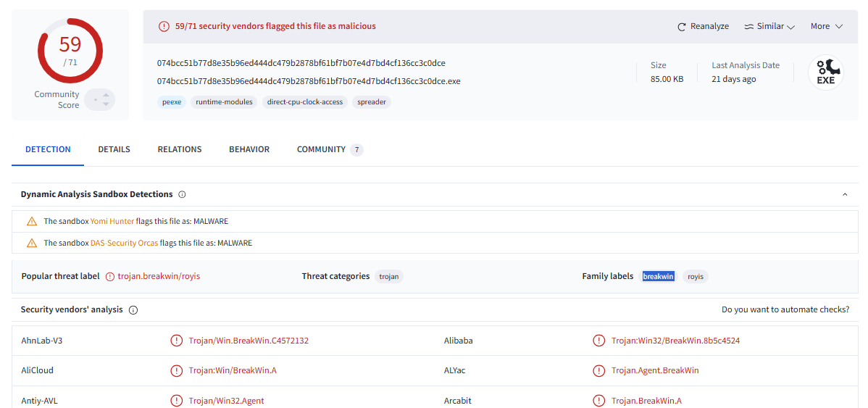The width and height of the screenshot is (868, 408).
Task: Click the Antiy-AVL detection alert icon
Action: tap(176, 400)
